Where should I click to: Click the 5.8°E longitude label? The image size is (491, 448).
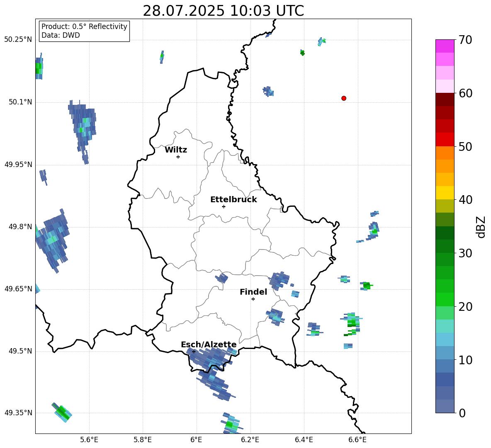click(x=143, y=440)
